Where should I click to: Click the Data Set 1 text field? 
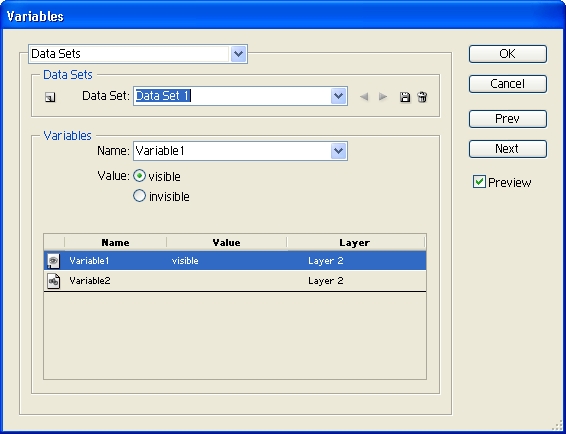(232, 96)
